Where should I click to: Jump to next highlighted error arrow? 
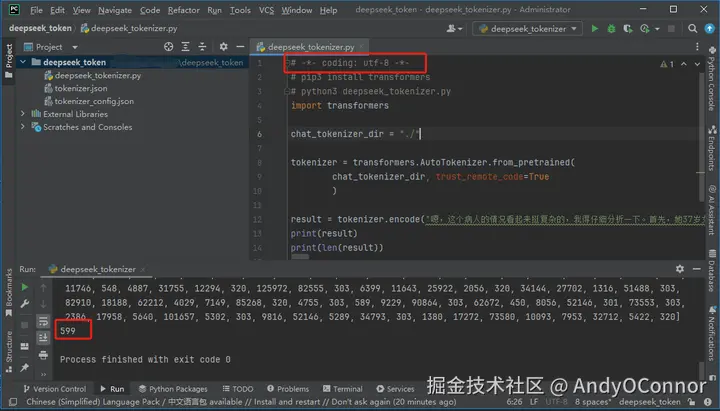[x=697, y=64]
